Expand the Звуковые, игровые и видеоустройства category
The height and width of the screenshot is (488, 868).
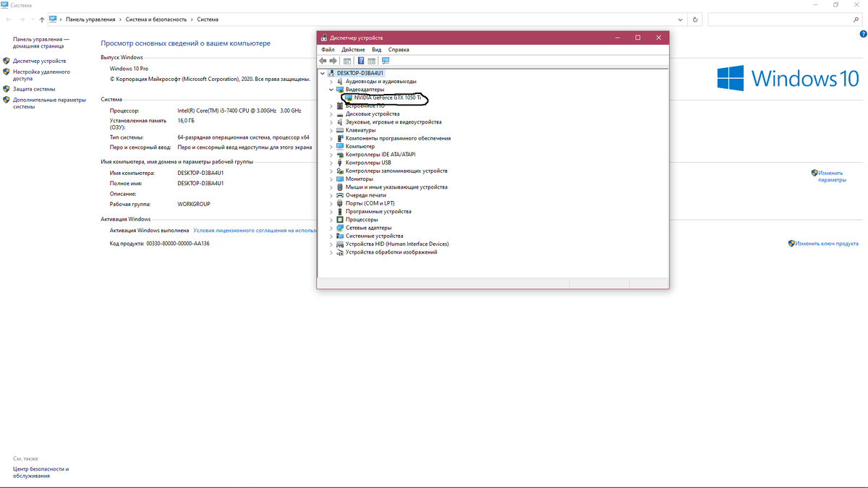click(x=331, y=122)
